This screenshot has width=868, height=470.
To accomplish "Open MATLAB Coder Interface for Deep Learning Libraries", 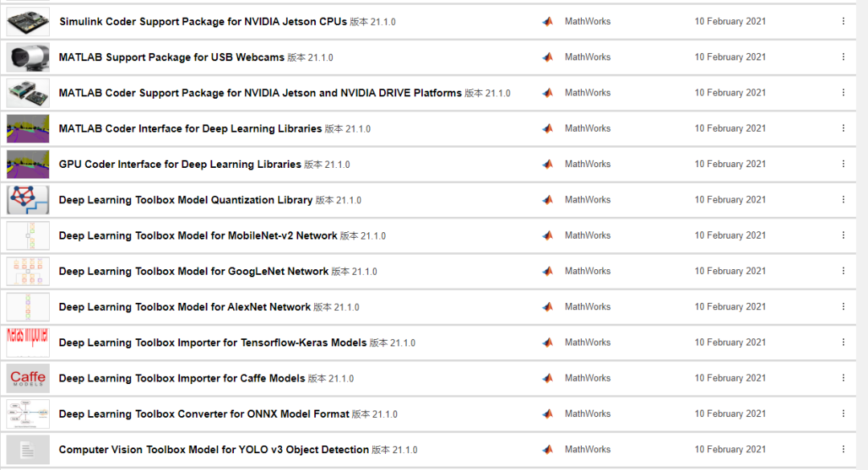I will 190,129.
